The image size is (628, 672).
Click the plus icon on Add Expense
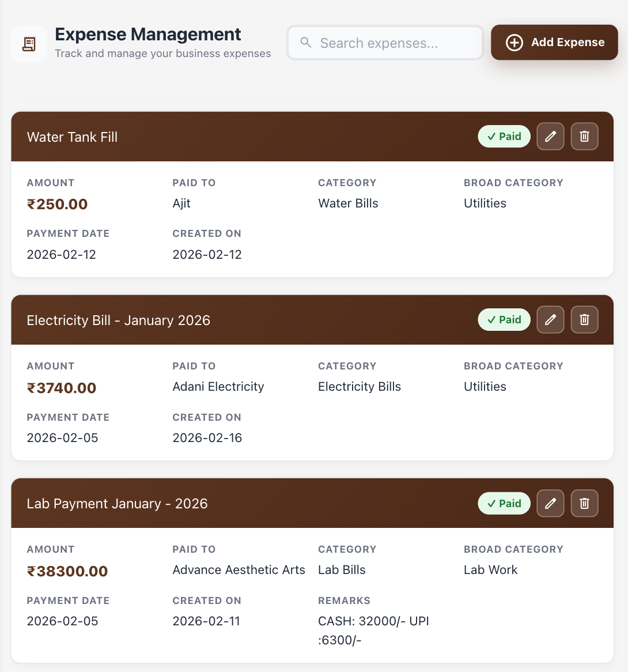point(514,42)
